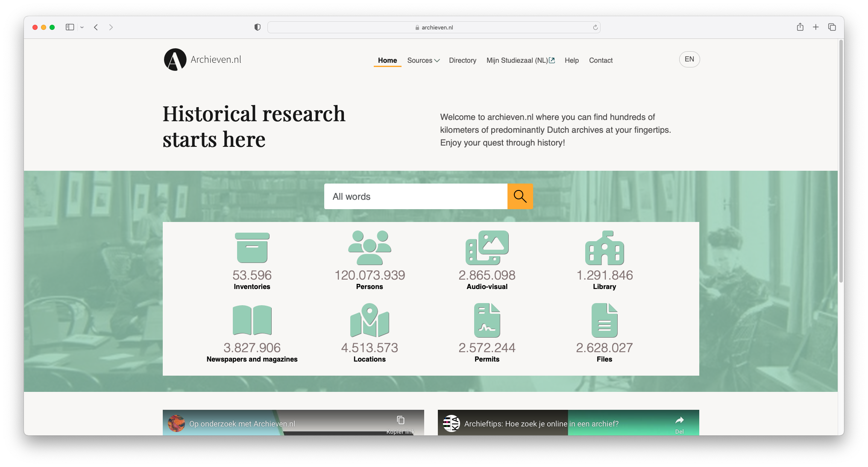Open the Help navigation item
This screenshot has height=467, width=868.
pos(572,61)
